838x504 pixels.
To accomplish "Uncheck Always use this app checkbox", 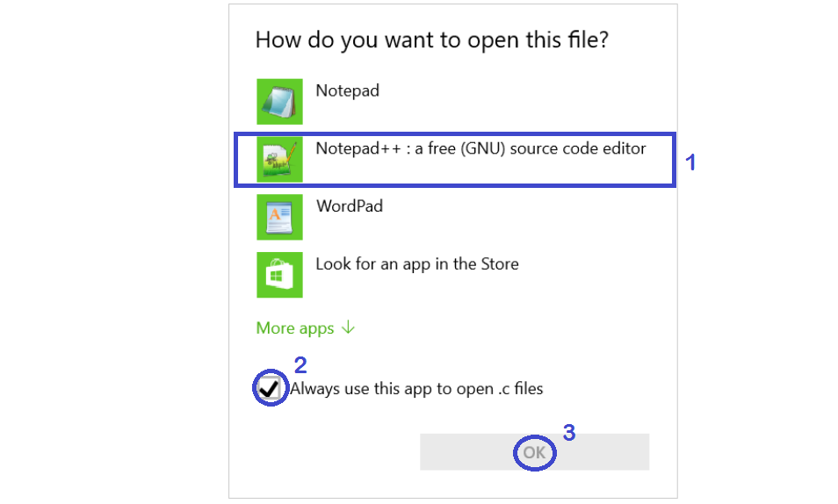I will 269,388.
